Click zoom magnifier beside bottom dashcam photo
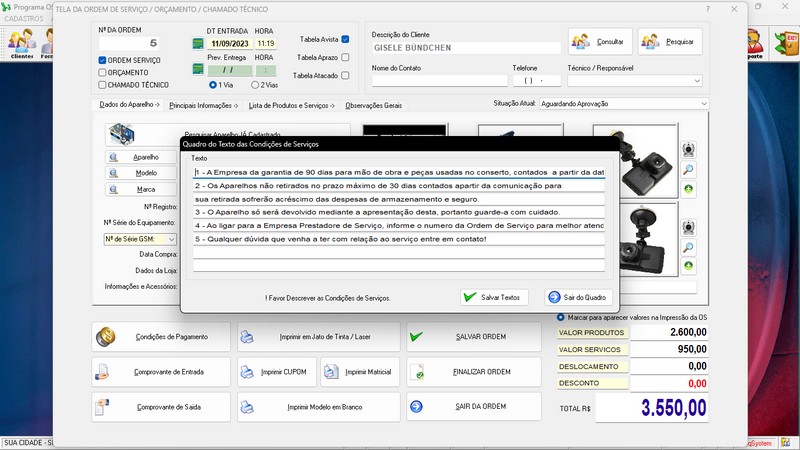The image size is (800, 450). point(688,247)
